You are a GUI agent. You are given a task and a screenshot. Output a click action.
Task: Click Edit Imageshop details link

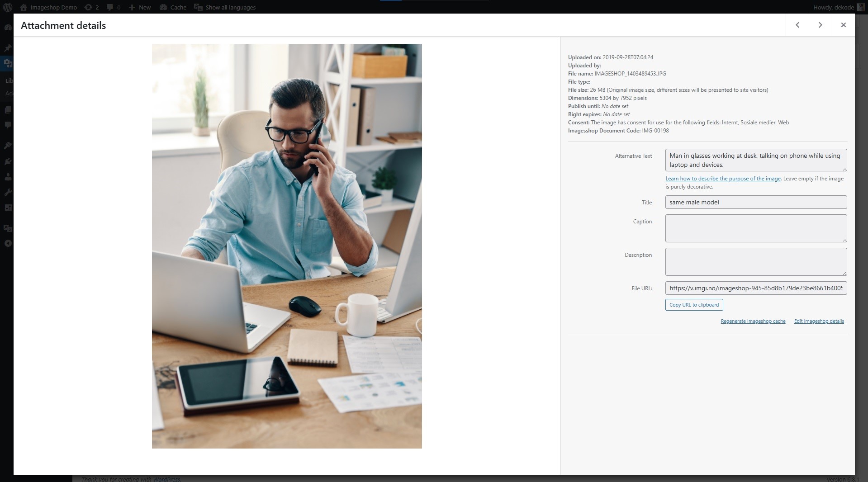(x=819, y=321)
